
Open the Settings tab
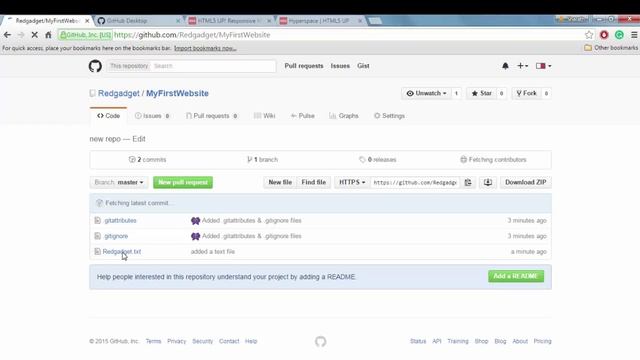pyautogui.click(x=389, y=116)
